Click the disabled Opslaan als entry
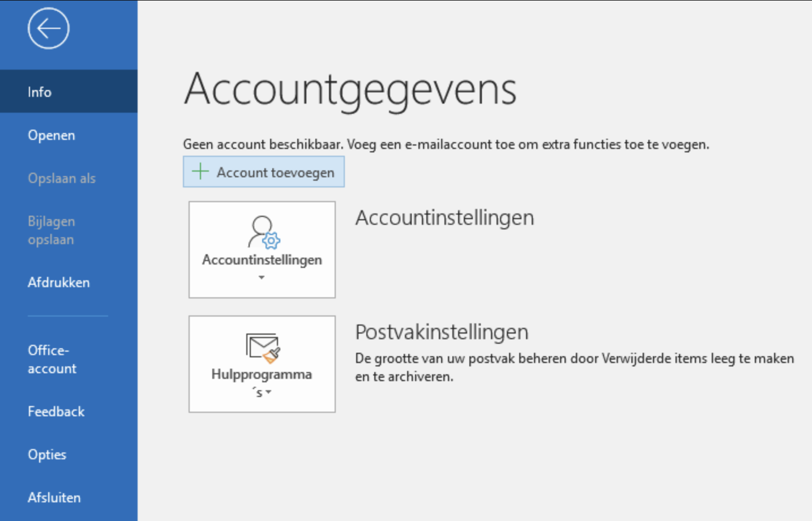Image resolution: width=812 pixels, height=521 pixels. [62, 178]
